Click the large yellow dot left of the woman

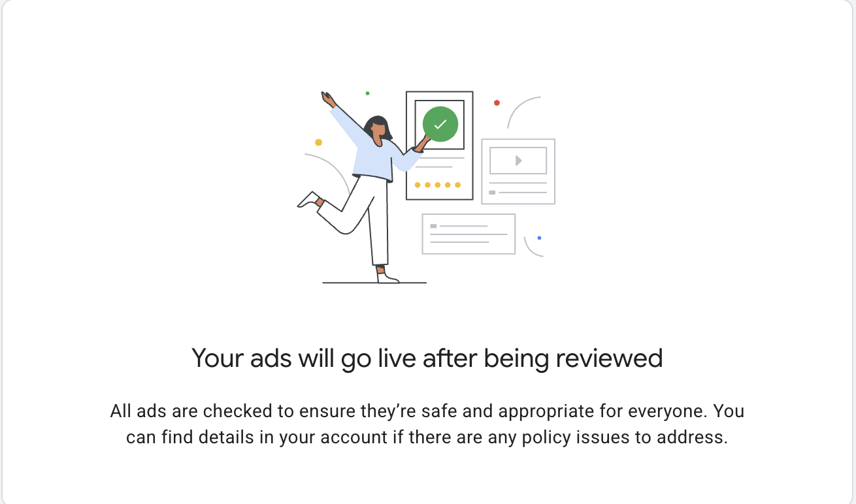(x=318, y=142)
